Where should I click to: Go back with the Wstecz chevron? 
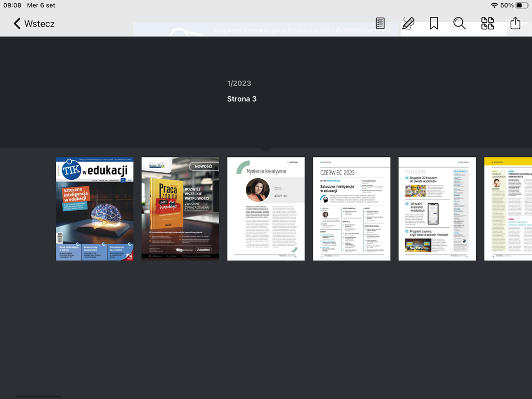pos(17,23)
